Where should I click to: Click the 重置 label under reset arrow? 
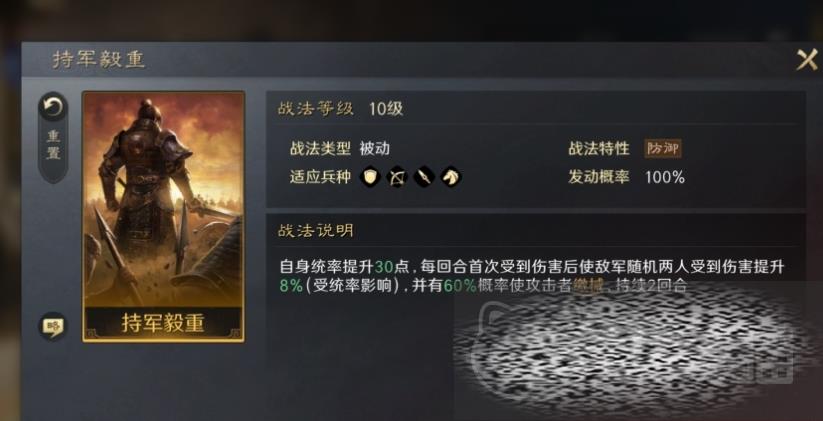[x=54, y=145]
